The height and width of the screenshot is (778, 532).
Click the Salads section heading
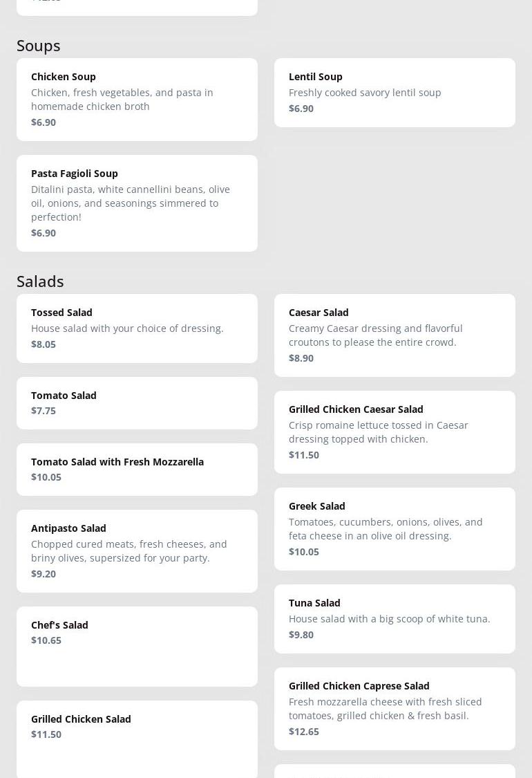tap(40, 281)
